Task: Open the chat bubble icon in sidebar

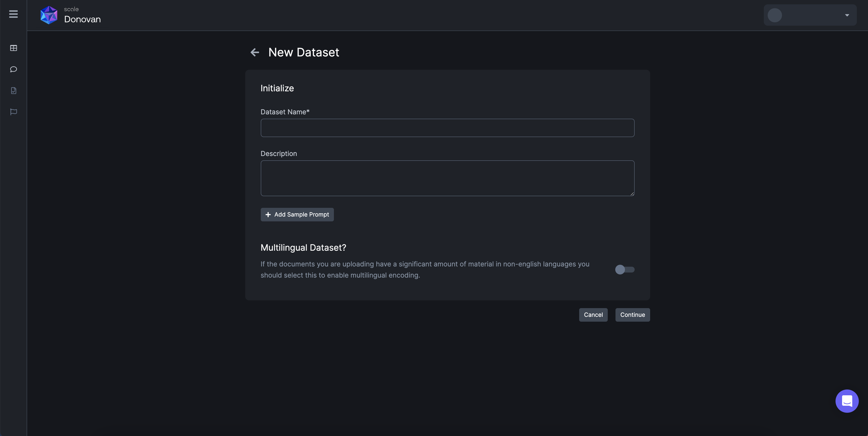Action: coord(14,69)
